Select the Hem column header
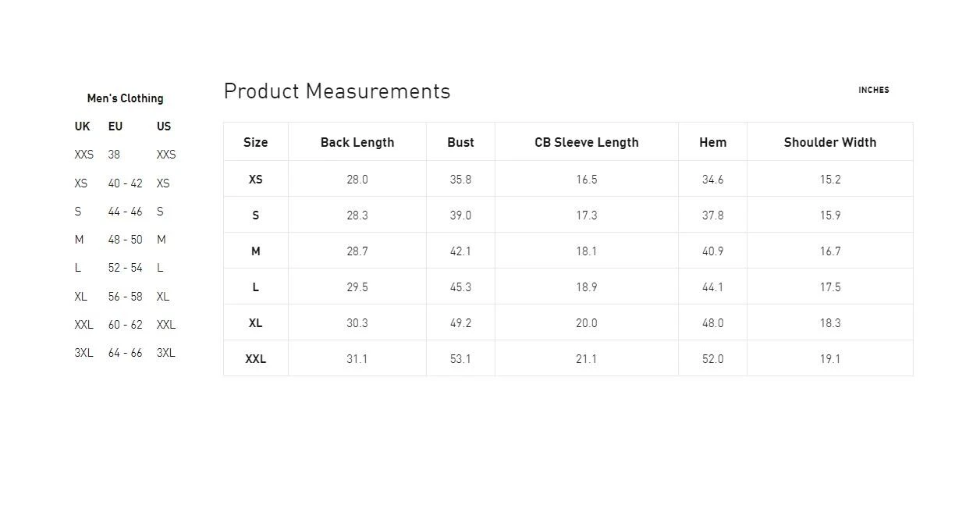This screenshot has height=509, width=980. pos(712,142)
